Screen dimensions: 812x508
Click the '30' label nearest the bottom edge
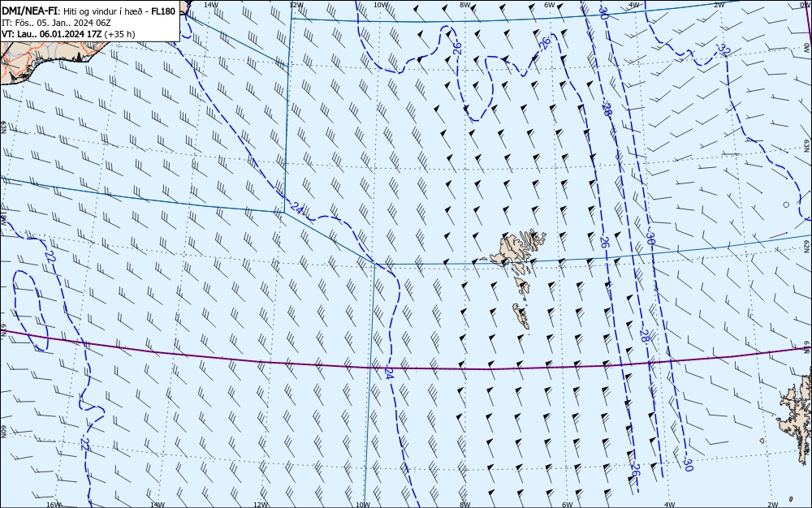(x=688, y=464)
